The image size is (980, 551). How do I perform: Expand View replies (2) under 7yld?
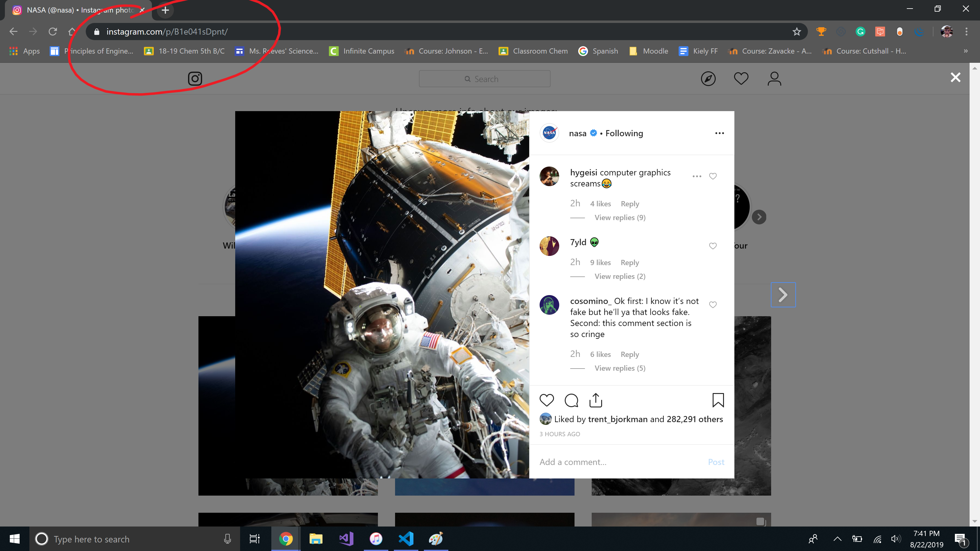pyautogui.click(x=620, y=276)
